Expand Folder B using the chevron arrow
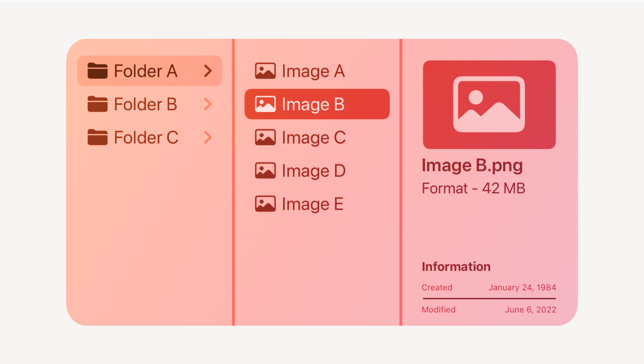The width and height of the screenshot is (644, 364). tap(208, 104)
